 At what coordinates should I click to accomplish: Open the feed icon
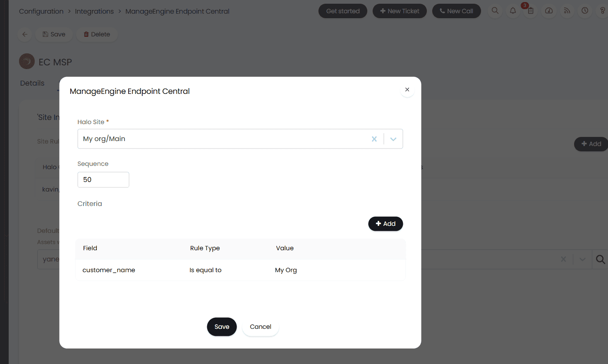567,11
